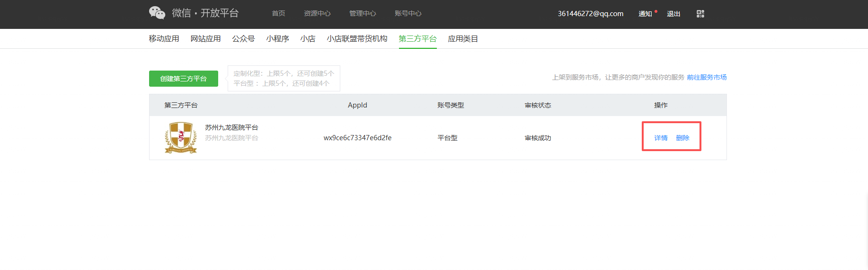
Task: Open 账号中心 menu item
Action: 408,13
